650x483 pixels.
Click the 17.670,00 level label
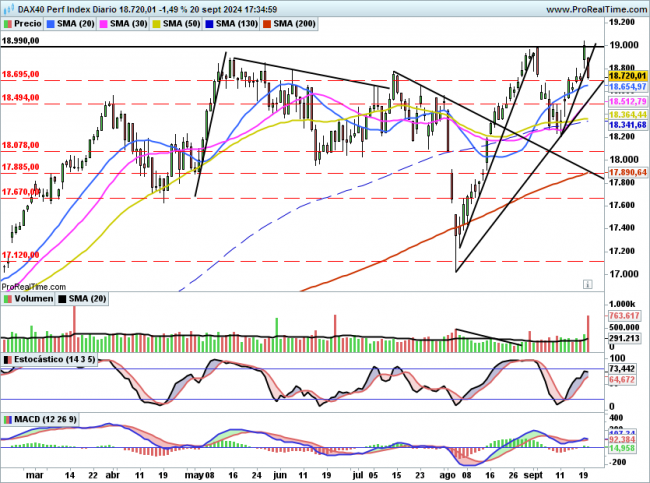(x=20, y=192)
